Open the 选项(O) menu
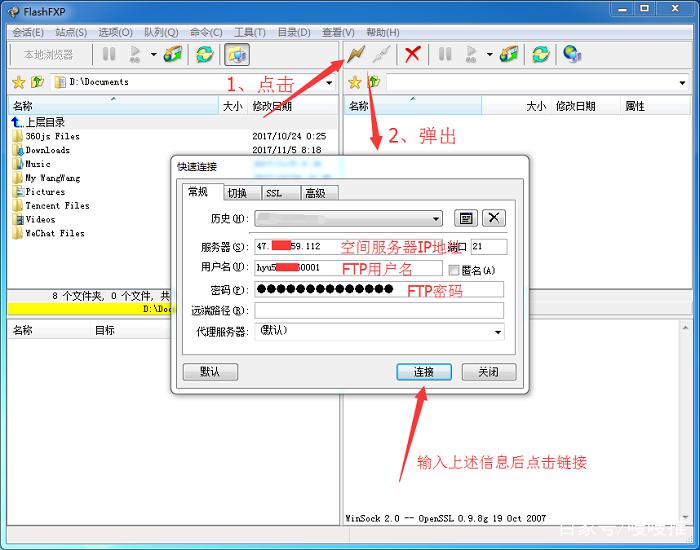The height and width of the screenshot is (550, 700). tap(115, 32)
